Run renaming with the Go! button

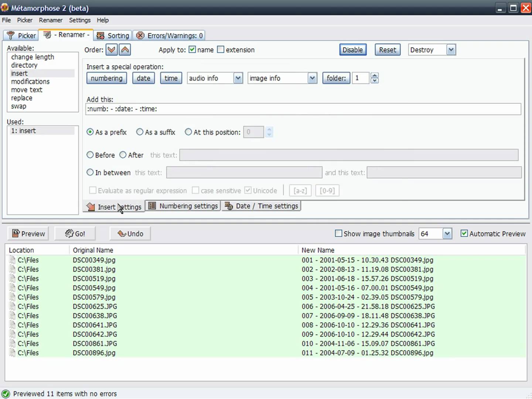pyautogui.click(x=75, y=233)
